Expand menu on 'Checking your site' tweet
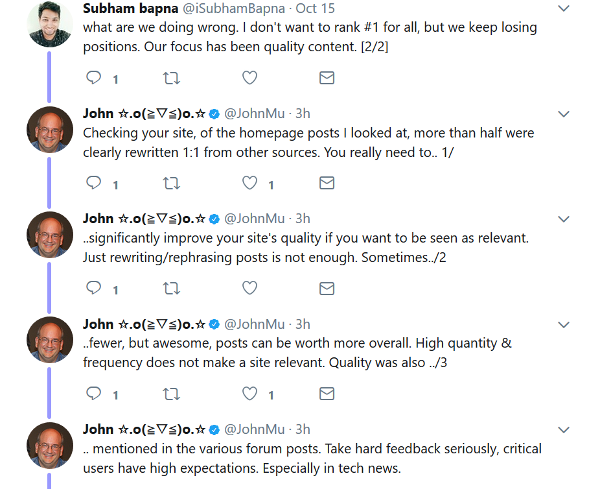This screenshot has width=600, height=489. click(564, 113)
